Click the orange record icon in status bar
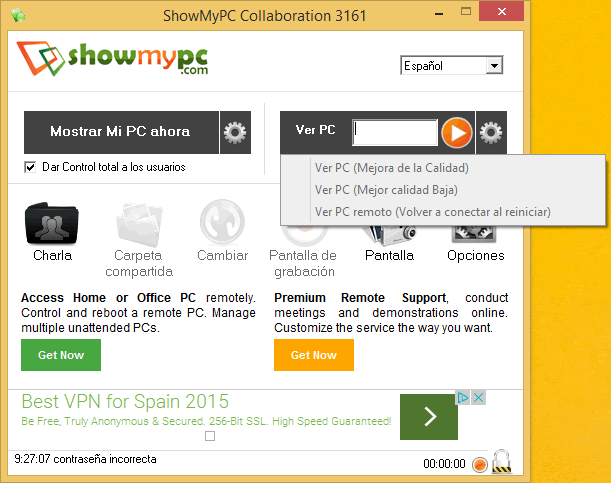Viewport: 611px width, 483px height. tap(480, 464)
